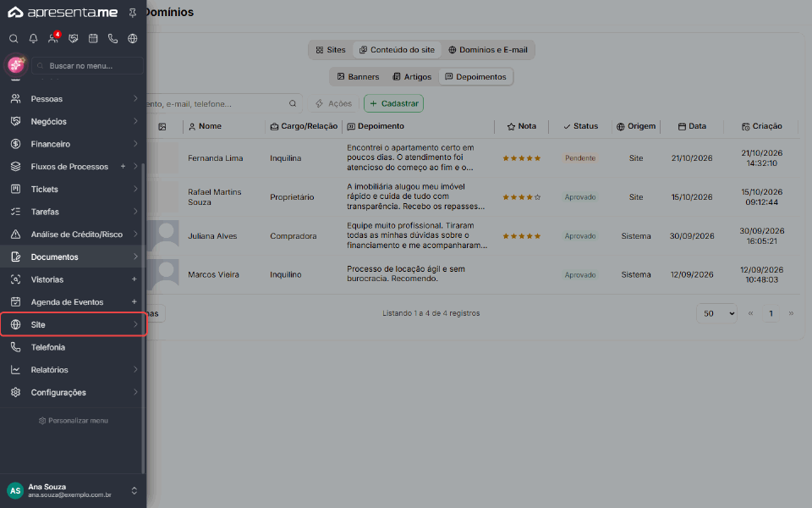Click the image column header icon
The height and width of the screenshot is (508, 812).
tap(162, 126)
